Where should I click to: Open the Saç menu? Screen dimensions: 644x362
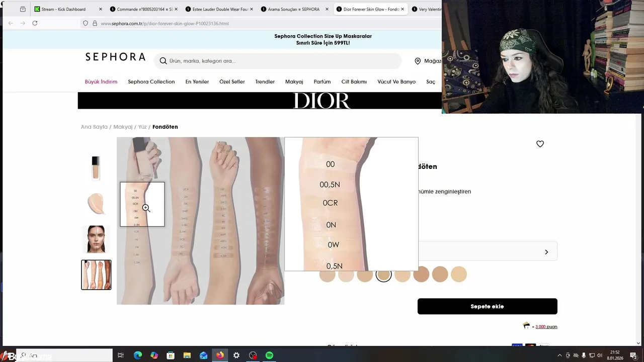(431, 81)
